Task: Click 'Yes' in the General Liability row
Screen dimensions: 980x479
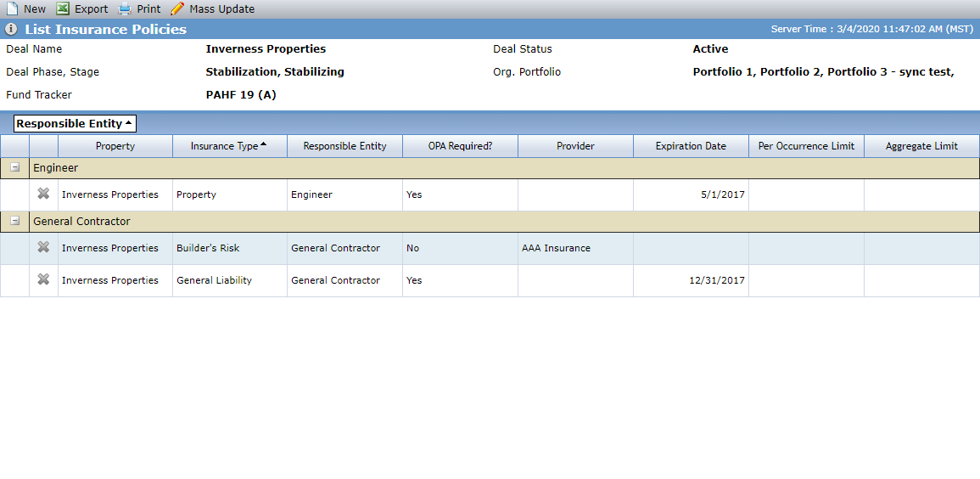Action: [x=460, y=281]
